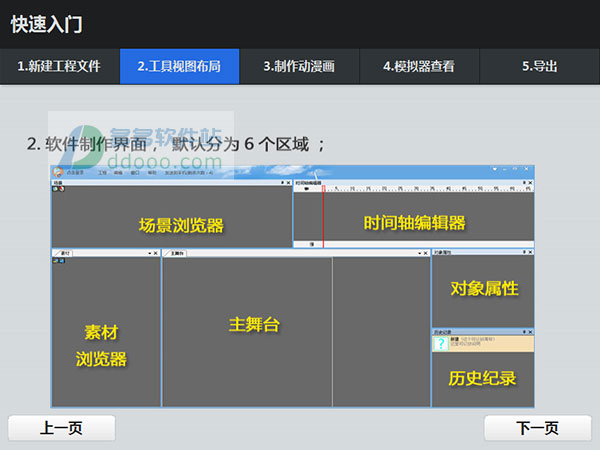The height and width of the screenshot is (450, 600).
Task: Open the 5.导出 tab
Action: pos(539,67)
